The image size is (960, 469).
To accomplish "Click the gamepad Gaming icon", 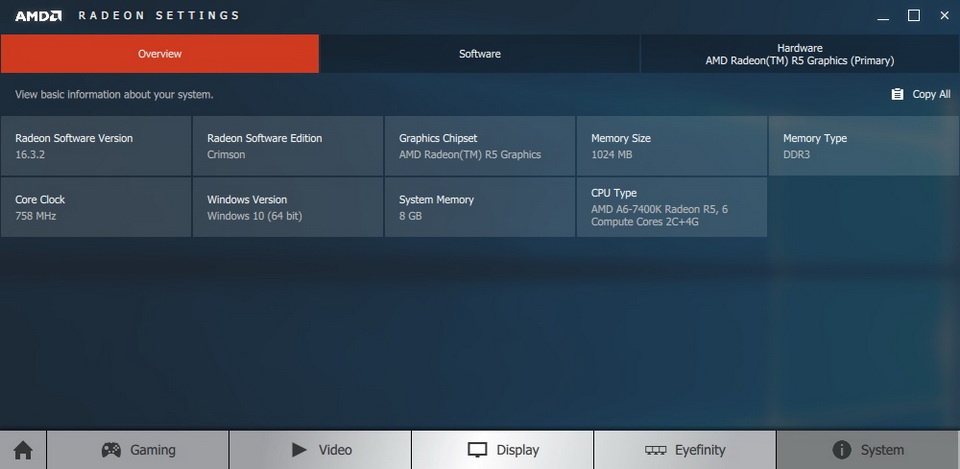I will point(111,450).
